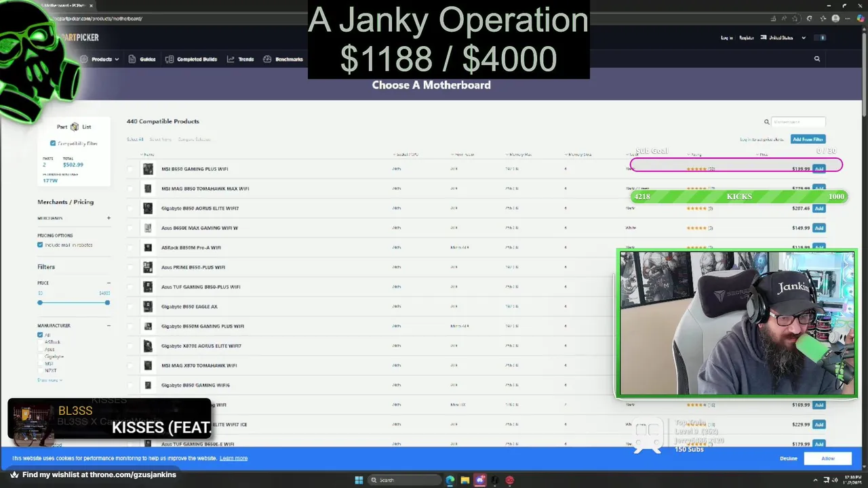Sort by the Name column header
Viewport: 868px width, 488px height.
click(147, 155)
